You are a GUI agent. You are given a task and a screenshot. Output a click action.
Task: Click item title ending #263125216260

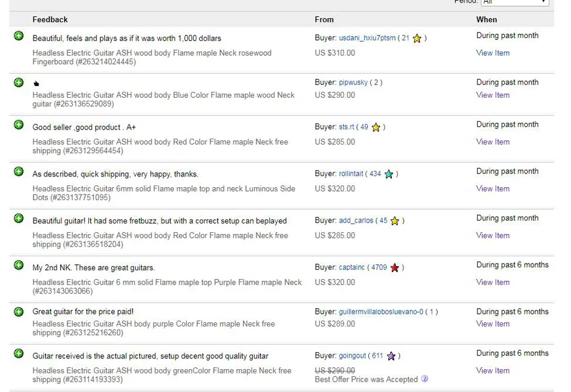[154, 328]
